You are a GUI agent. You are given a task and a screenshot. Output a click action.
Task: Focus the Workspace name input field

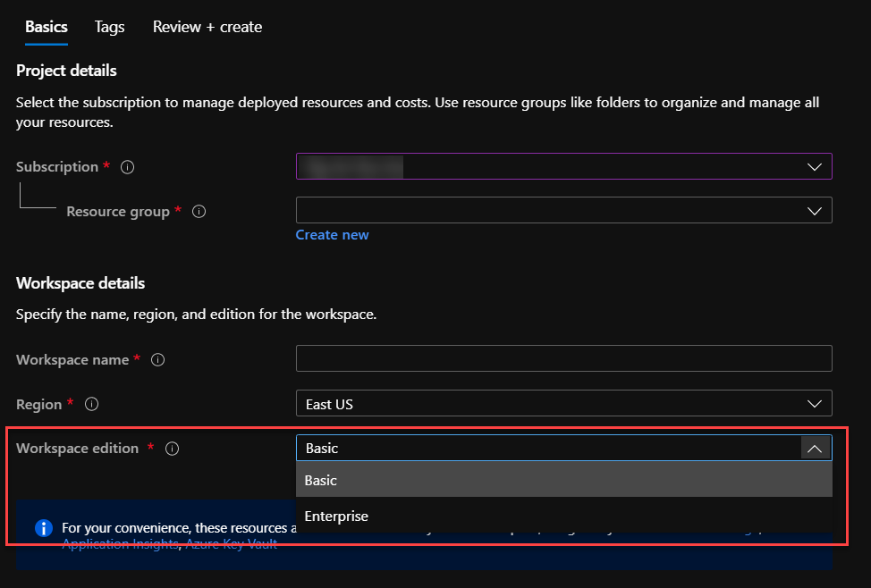click(563, 358)
